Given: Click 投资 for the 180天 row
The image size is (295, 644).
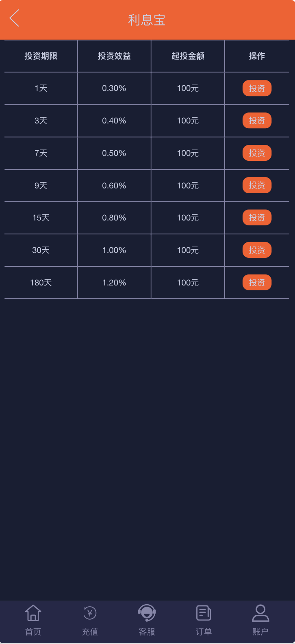Looking at the screenshot, I should click(257, 283).
